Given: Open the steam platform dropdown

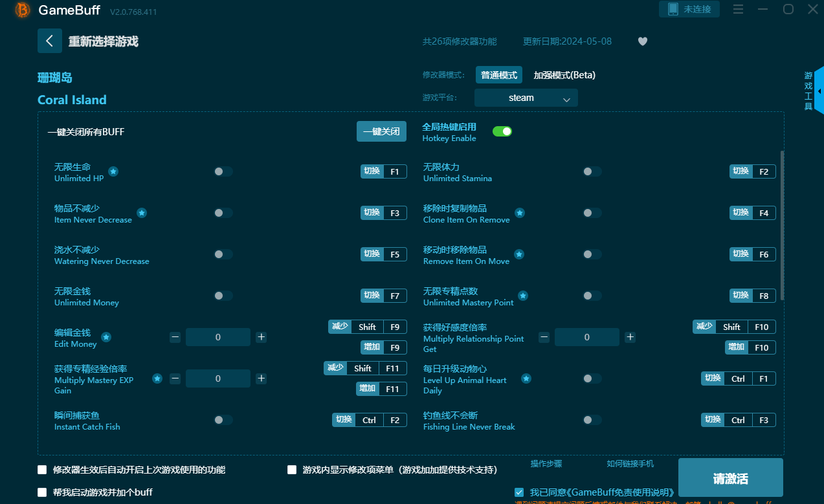Looking at the screenshot, I should (526, 98).
